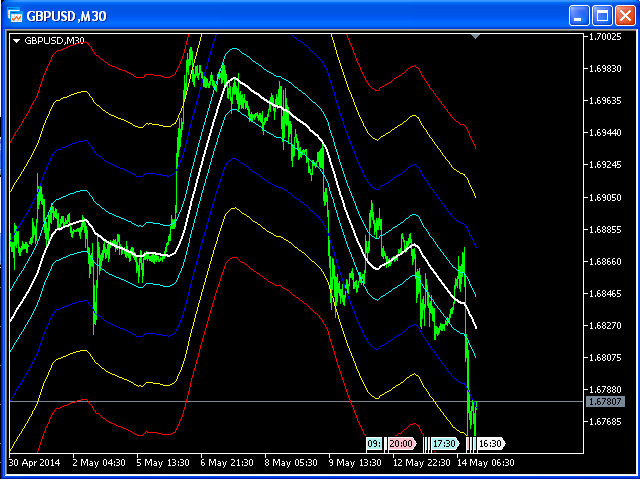Click the 1.68075 price scale label
The height and width of the screenshot is (480, 640).
[604, 358]
